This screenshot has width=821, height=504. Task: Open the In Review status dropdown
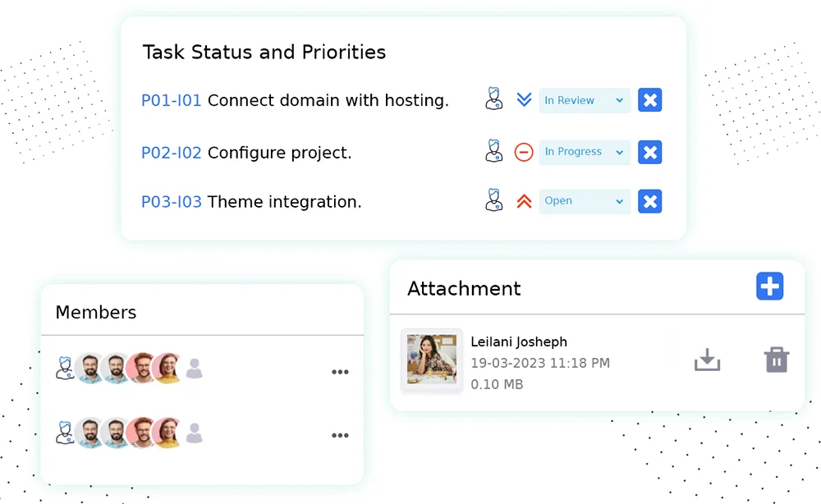pos(585,100)
